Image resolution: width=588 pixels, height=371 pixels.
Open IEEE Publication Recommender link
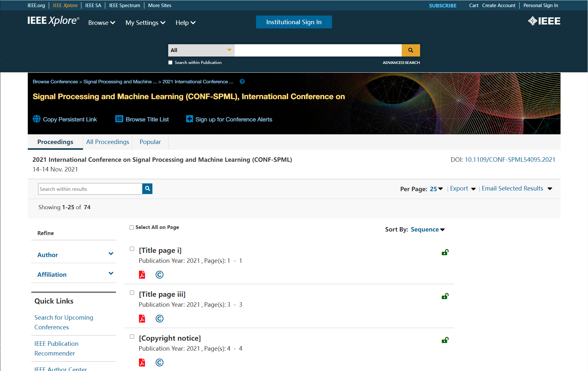point(57,348)
